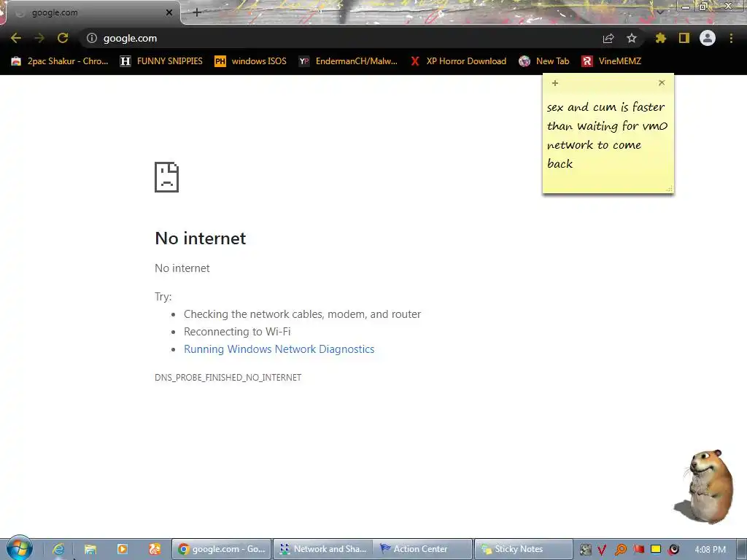747x560 pixels.
Task: Open a new tab with plus button
Action: pos(197,12)
